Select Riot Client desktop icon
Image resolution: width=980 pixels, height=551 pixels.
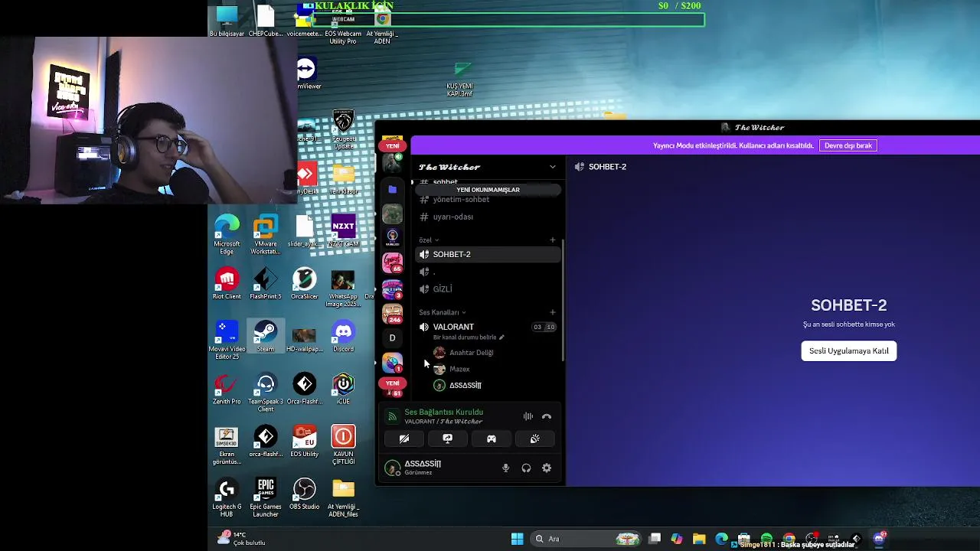(x=226, y=284)
